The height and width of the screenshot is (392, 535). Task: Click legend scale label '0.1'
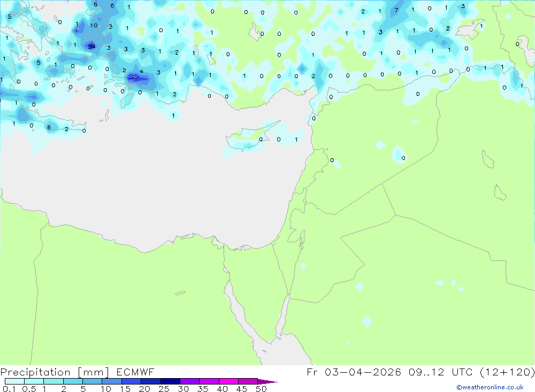coord(9,389)
